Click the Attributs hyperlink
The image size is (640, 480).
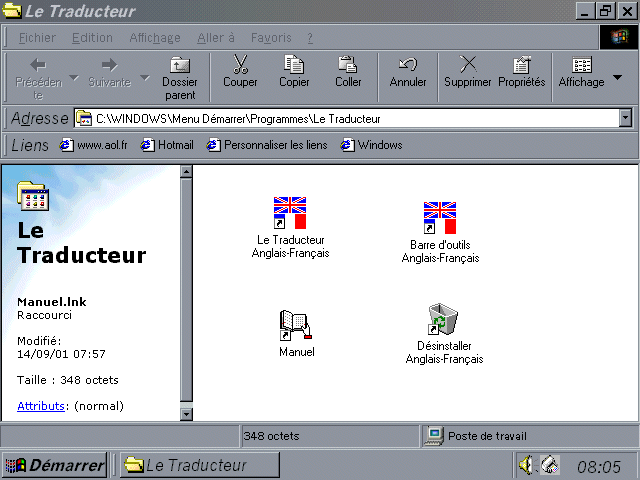(41, 406)
